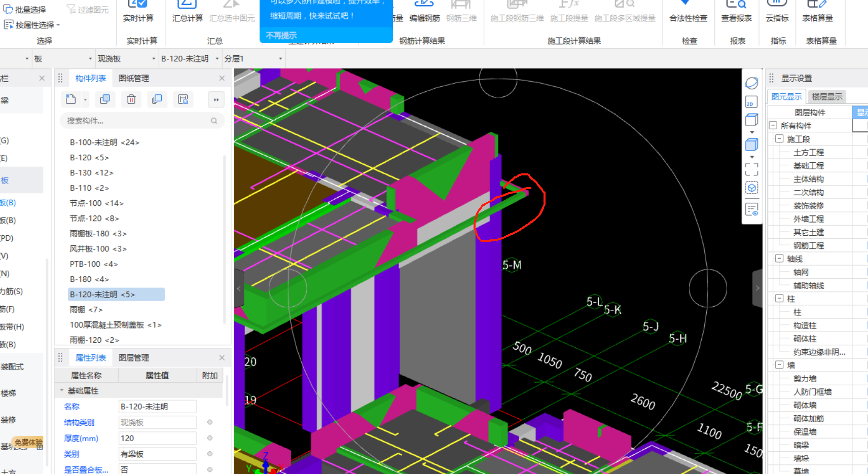868x474 pixels.
Task: Click wireframe cube view icon
Action: 752,120
